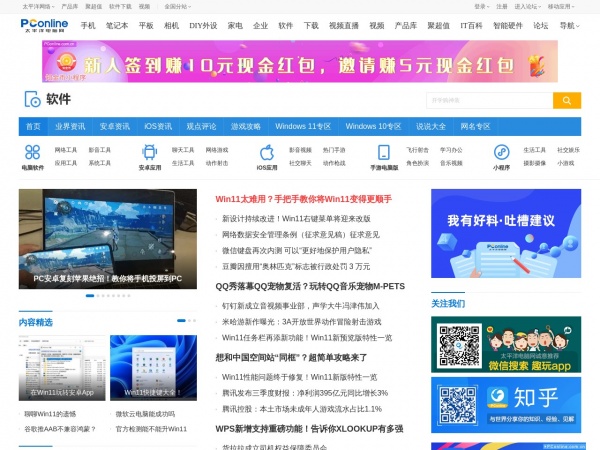This screenshot has height=450, width=600.
Task: Open the iOS应用 Apple icon
Action: click(x=267, y=154)
